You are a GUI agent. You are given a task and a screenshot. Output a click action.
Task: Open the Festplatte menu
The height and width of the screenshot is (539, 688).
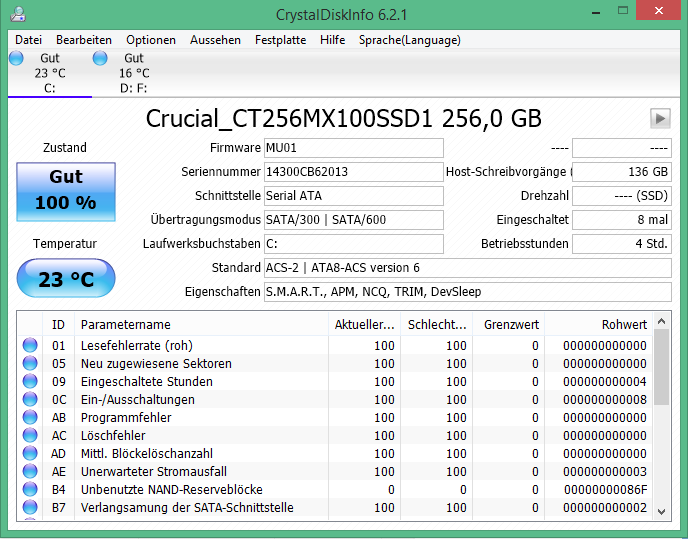pos(280,40)
